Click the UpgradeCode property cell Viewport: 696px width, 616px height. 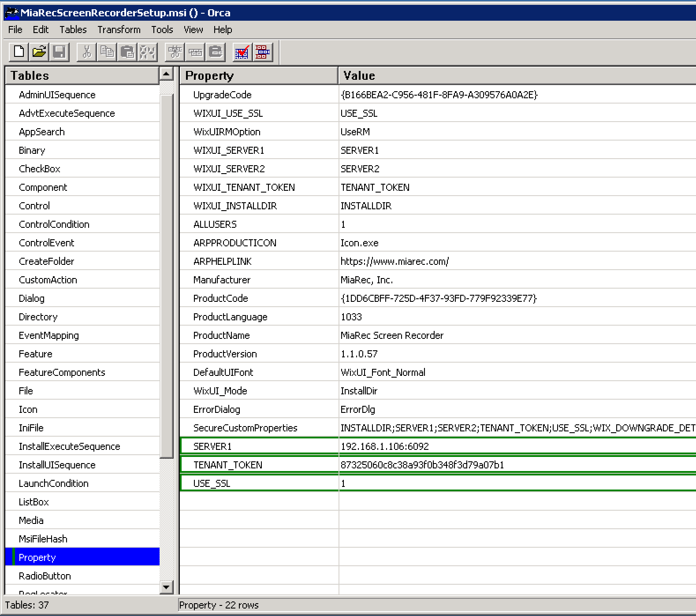point(259,95)
